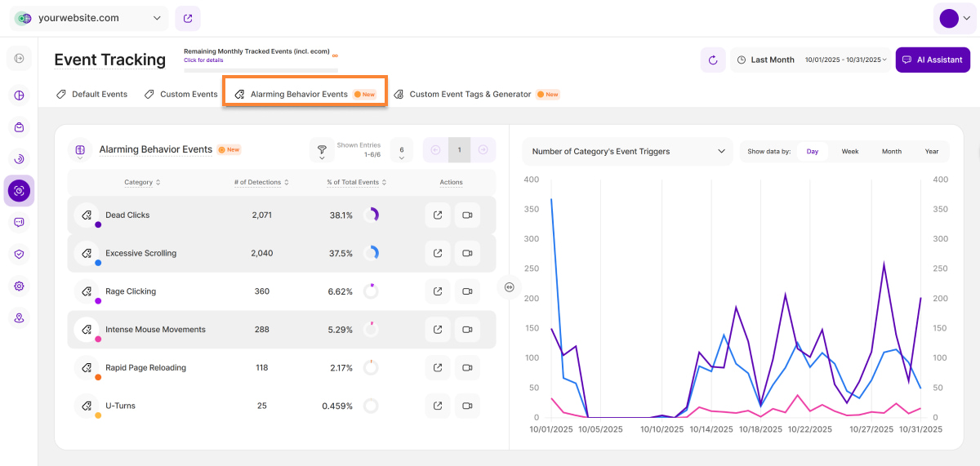The image size is (980, 466).
Task: Click the refresh data icon
Action: pos(712,60)
